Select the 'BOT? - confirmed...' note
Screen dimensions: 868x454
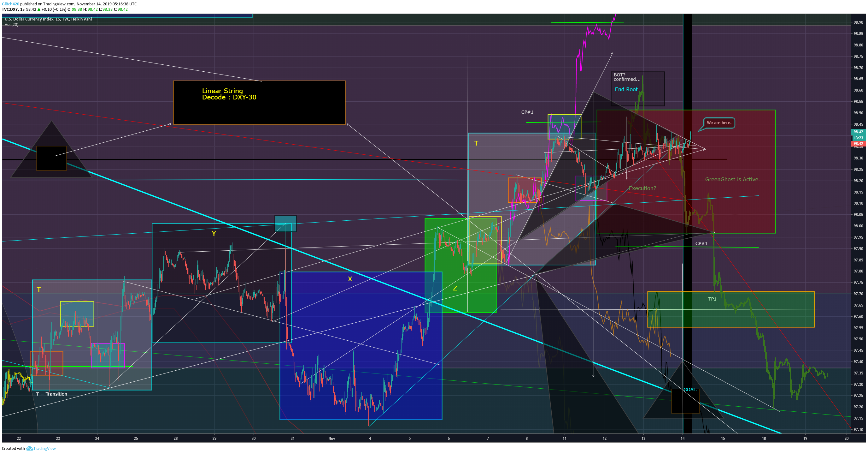point(627,77)
